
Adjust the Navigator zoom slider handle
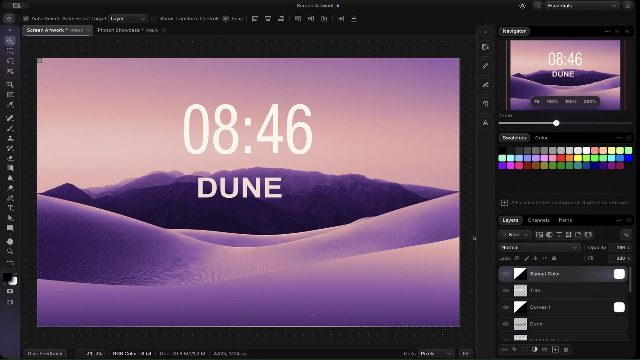(556, 123)
